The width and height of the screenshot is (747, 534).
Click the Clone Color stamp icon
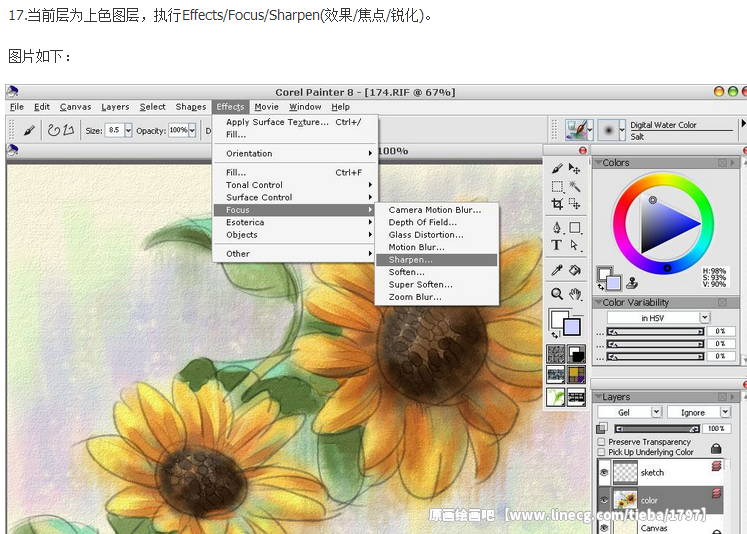(632, 283)
